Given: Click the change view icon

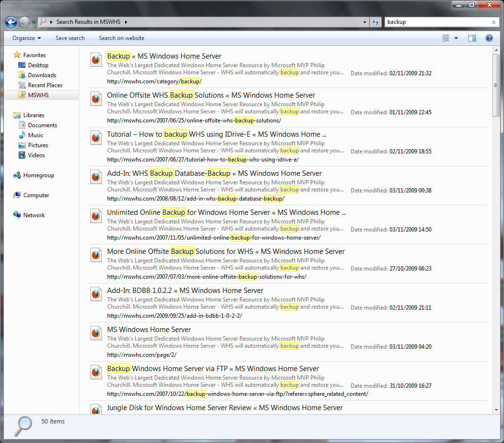Looking at the screenshot, I should pyautogui.click(x=446, y=38).
